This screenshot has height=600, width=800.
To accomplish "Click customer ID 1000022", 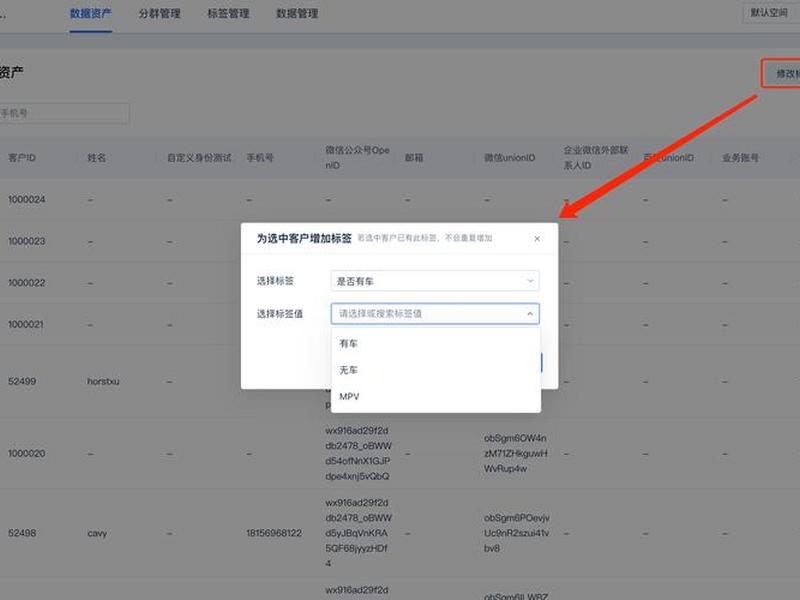I will 27,283.
